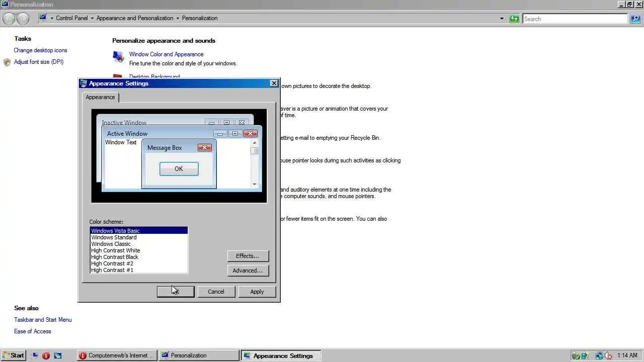Open Change desktop icons link
Screen dimensions: 644x362
point(40,50)
